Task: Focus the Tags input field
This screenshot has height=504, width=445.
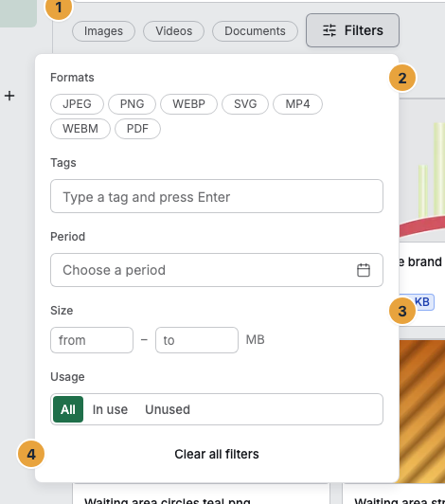Action: 217,196
